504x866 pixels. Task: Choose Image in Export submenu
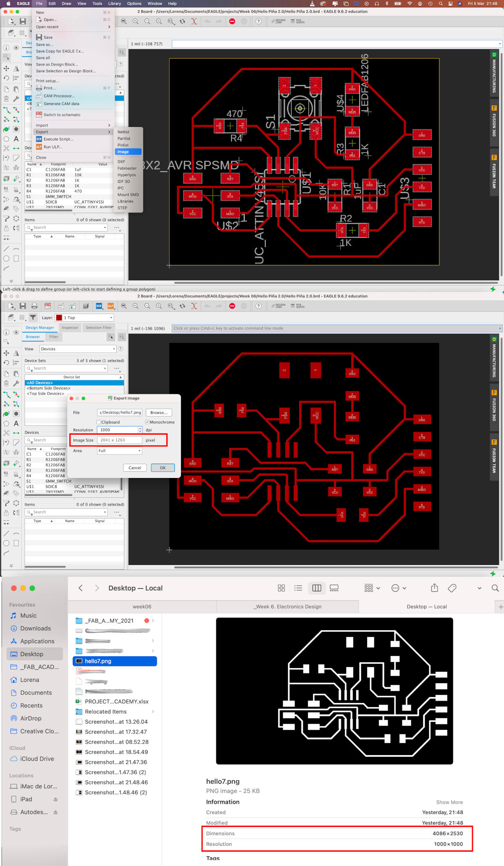128,152
